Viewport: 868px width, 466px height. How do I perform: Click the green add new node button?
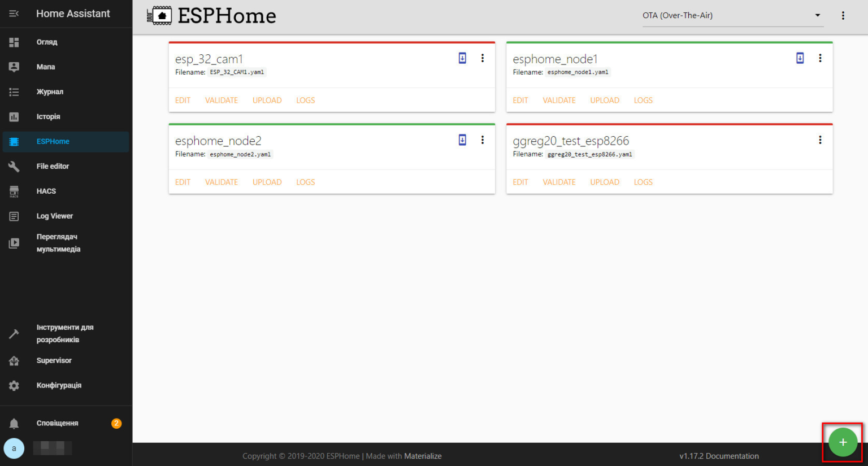[x=842, y=442]
